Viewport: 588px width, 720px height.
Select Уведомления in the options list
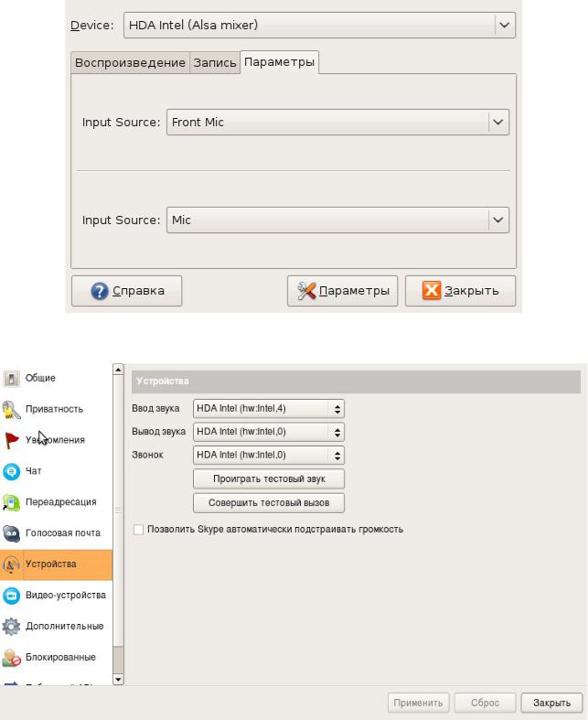point(56,440)
